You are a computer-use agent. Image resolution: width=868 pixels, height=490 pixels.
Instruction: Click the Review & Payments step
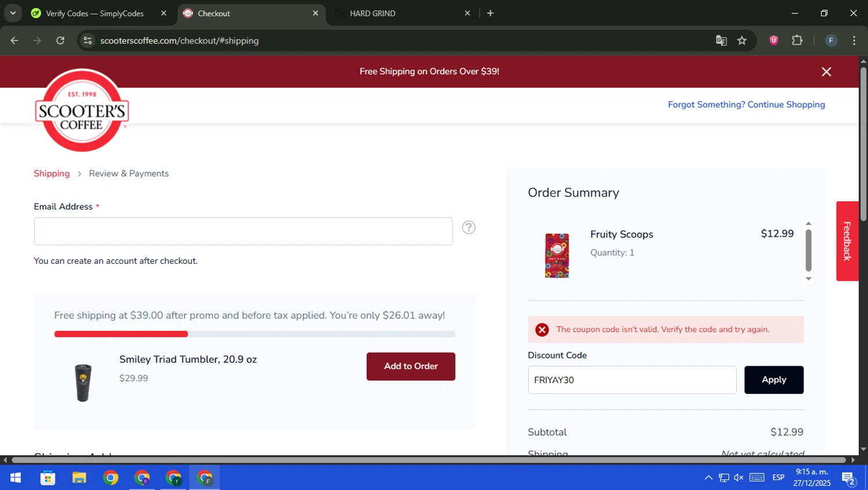point(129,174)
